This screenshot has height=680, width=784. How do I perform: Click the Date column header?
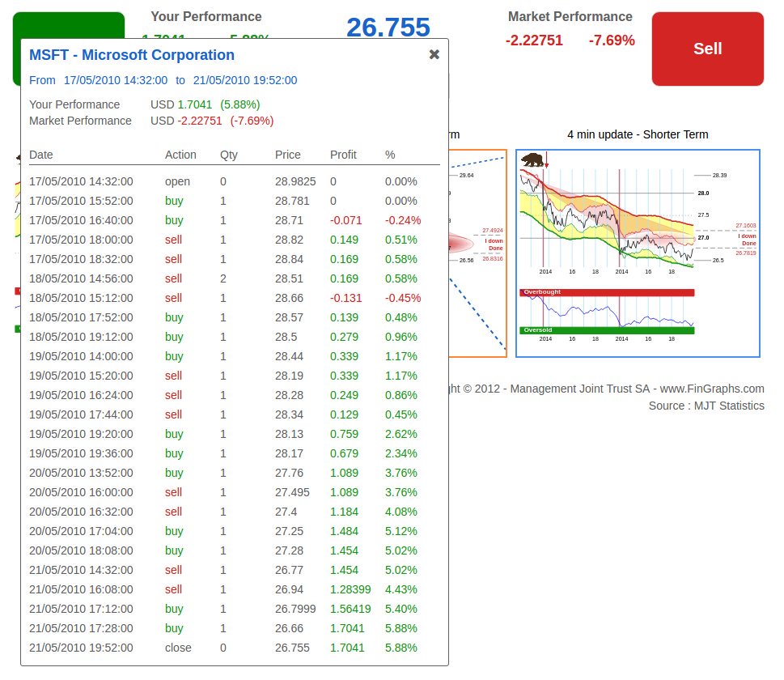(x=41, y=155)
